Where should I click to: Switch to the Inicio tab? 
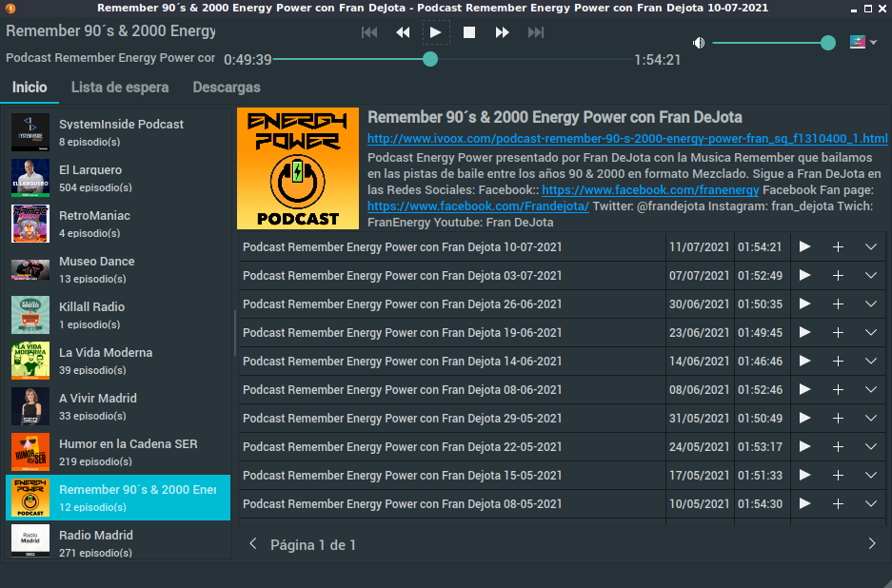coord(30,87)
